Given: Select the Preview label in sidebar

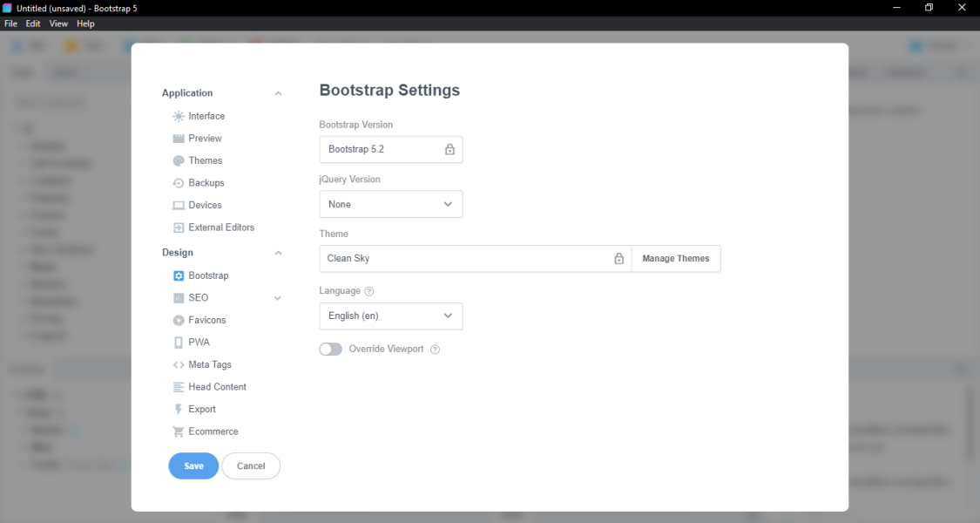Looking at the screenshot, I should click(205, 139).
